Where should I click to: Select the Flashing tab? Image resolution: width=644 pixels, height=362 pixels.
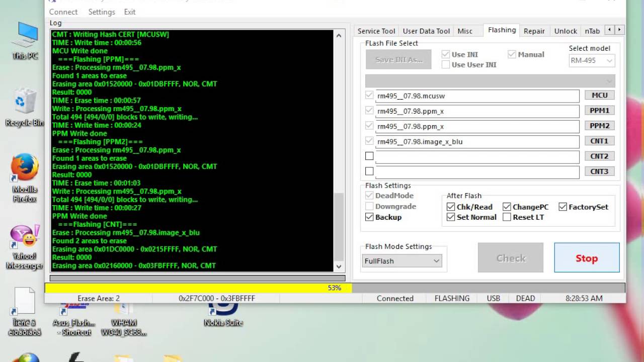pos(502,30)
